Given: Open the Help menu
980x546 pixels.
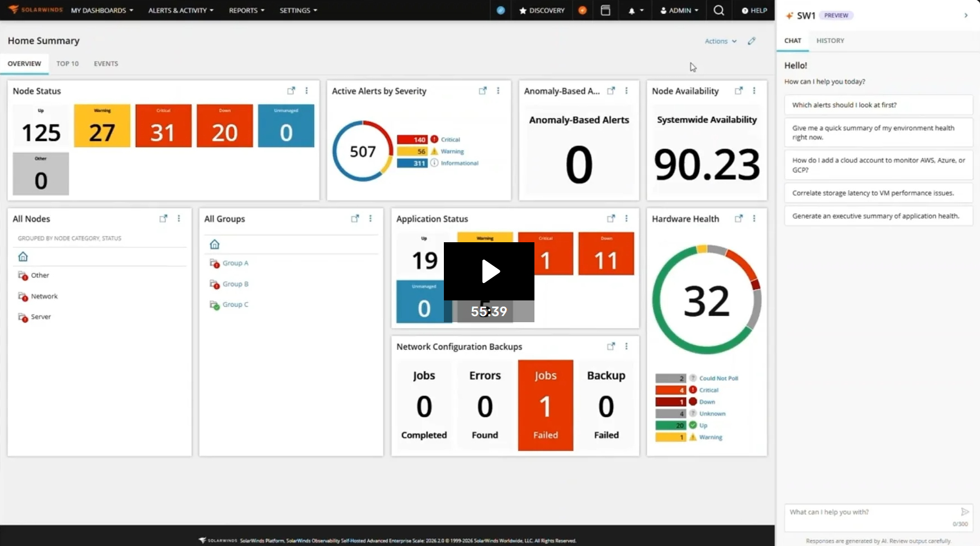Looking at the screenshot, I should (754, 11).
